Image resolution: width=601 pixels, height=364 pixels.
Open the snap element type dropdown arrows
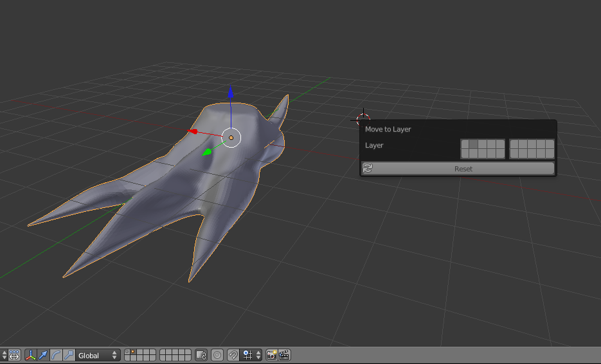tap(258, 355)
